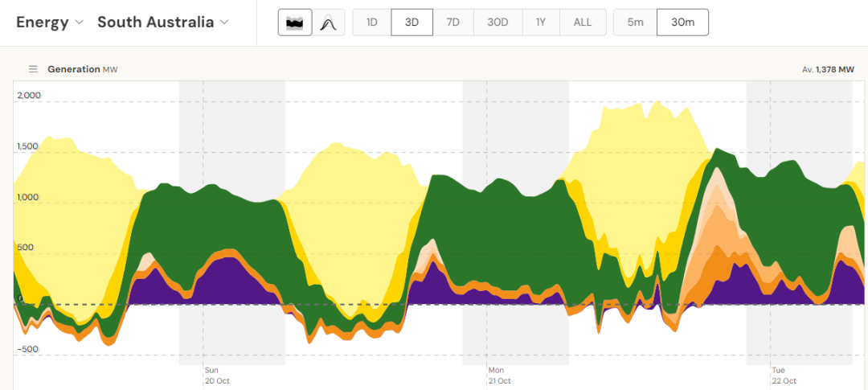The width and height of the screenshot is (868, 390).
Task: Switch range to 30D
Action: 497,23
